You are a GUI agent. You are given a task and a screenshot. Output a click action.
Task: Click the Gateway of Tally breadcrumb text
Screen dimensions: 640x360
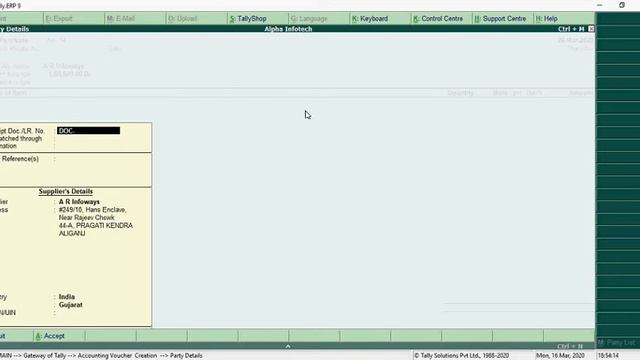44,356
